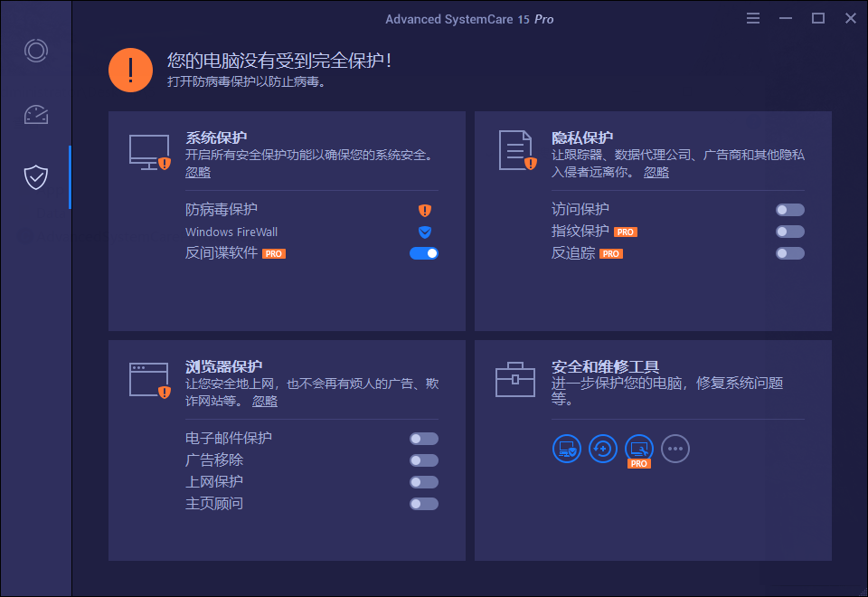
Task: Click the 广告移除 label
Action: click(x=214, y=460)
